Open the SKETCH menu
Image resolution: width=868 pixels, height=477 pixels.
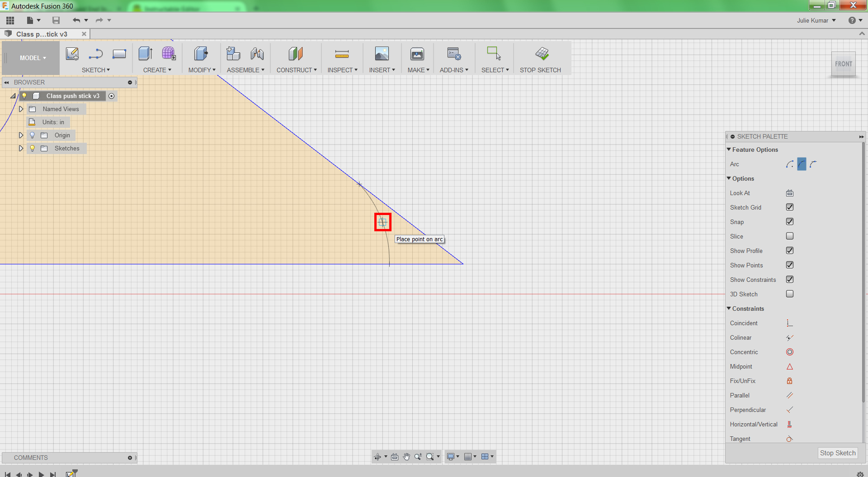click(x=96, y=70)
